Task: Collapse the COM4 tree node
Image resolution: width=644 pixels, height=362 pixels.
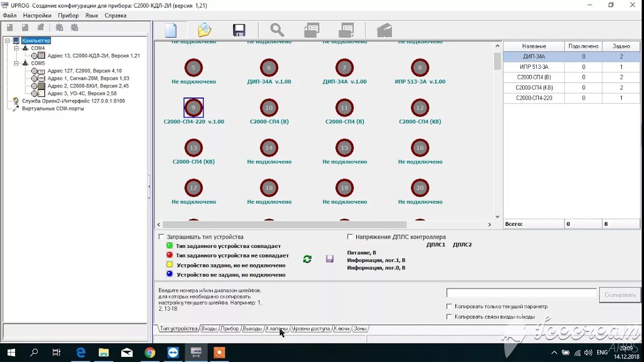Action: (x=17, y=48)
